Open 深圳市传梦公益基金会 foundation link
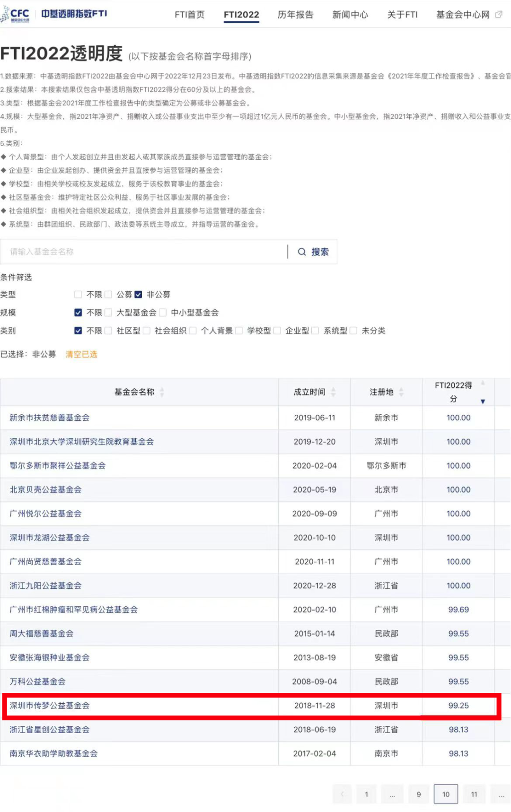Image resolution: width=511 pixels, height=812 pixels. pyautogui.click(x=50, y=706)
